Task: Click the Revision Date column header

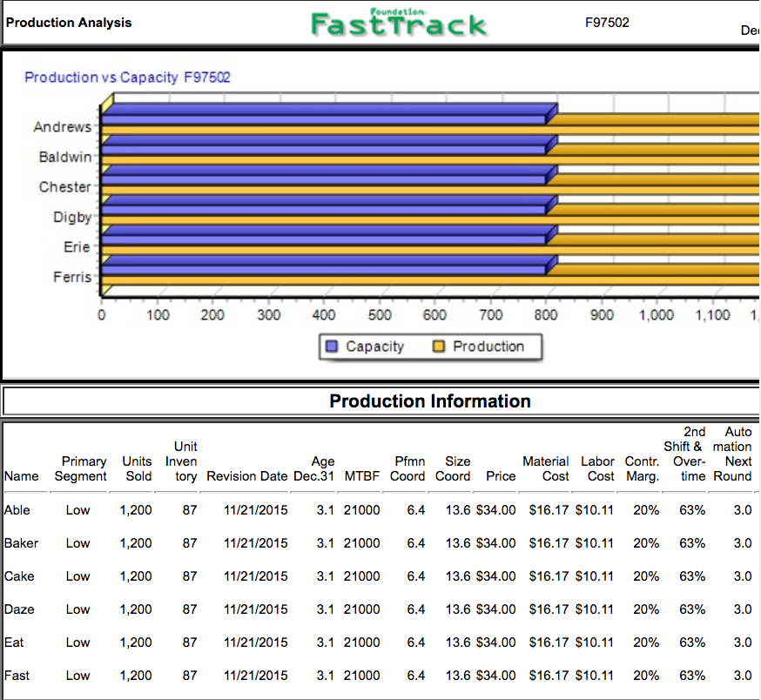Action: 247,476
